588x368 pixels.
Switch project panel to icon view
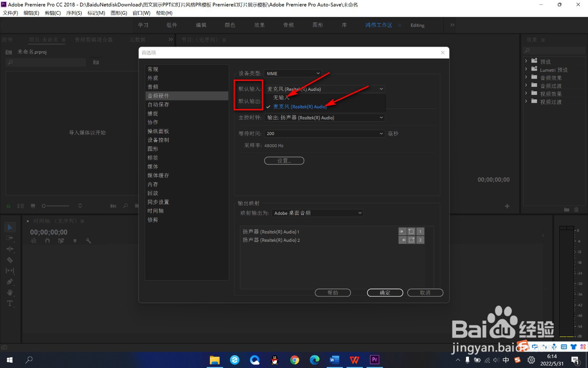click(x=33, y=206)
